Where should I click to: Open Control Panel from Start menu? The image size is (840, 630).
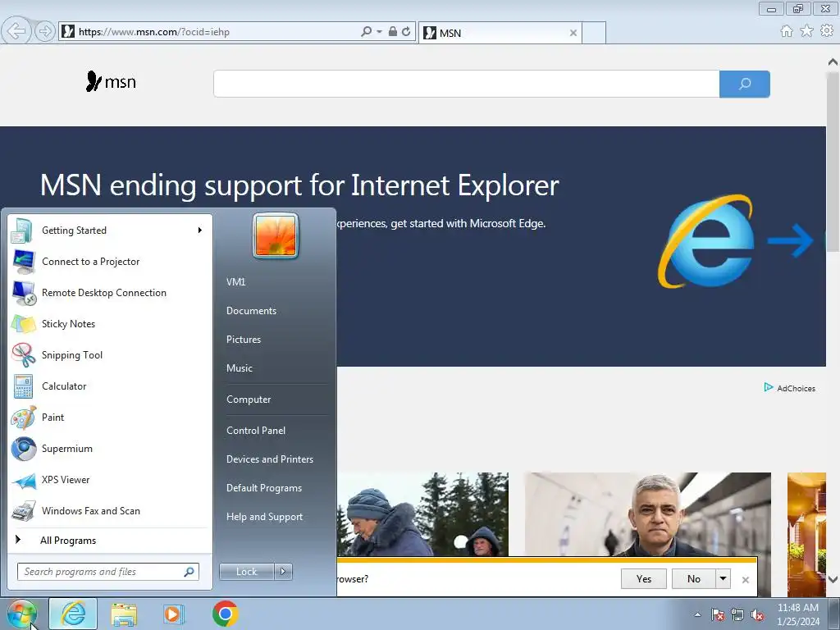pos(256,431)
